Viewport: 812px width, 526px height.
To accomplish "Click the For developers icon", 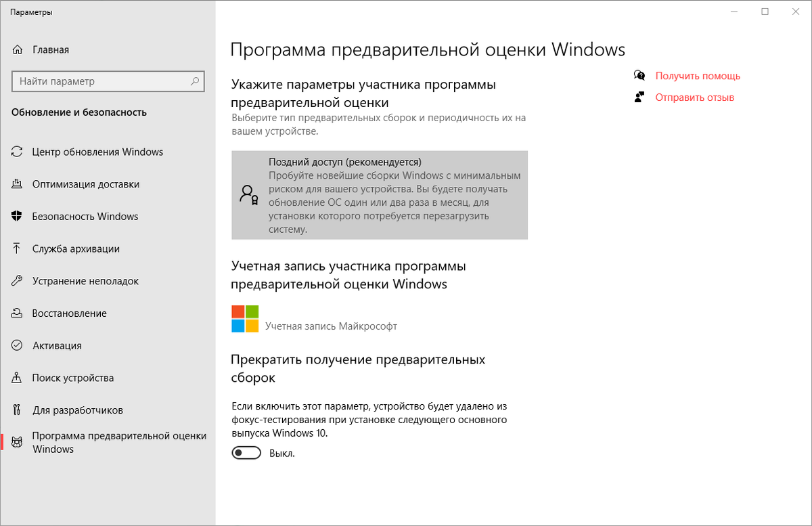I will [x=18, y=410].
